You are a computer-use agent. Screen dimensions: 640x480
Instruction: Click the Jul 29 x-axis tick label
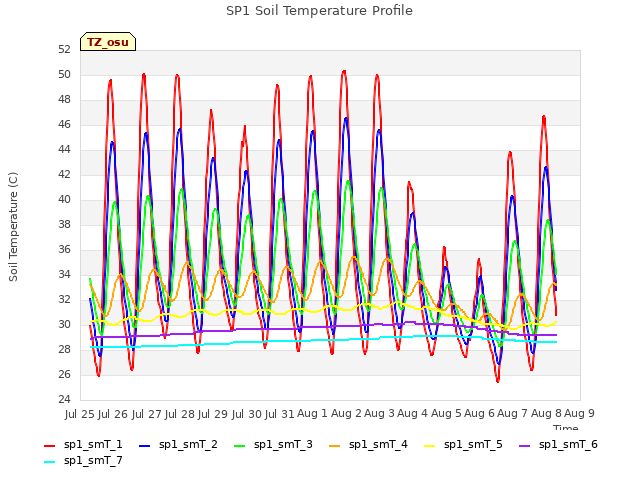click(x=213, y=414)
